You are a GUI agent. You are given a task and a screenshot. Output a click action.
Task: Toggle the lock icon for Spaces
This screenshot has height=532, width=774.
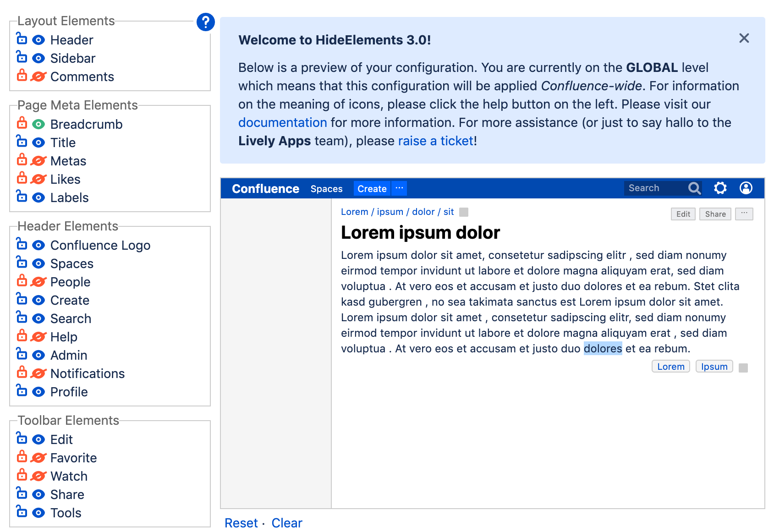tap(22, 262)
